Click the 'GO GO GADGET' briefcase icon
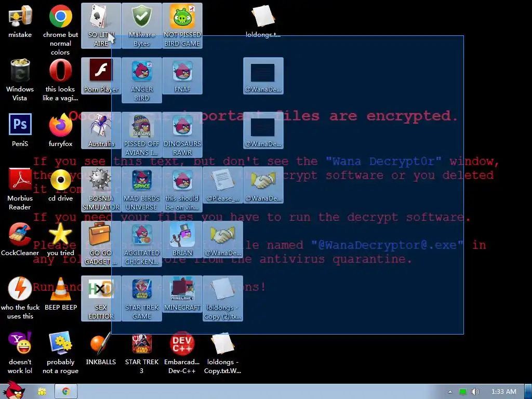 coord(101,244)
